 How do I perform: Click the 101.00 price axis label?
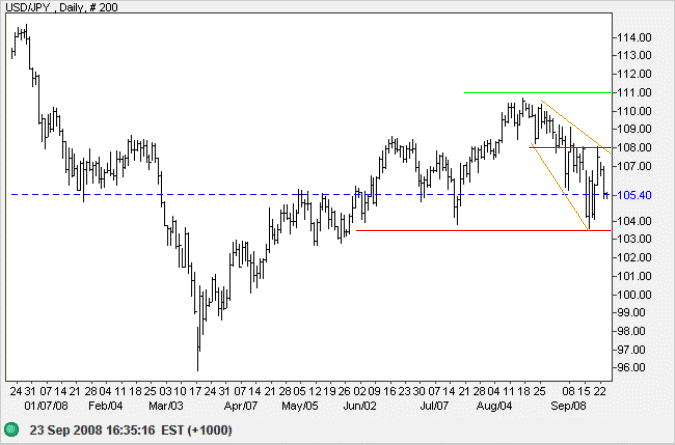click(x=634, y=276)
